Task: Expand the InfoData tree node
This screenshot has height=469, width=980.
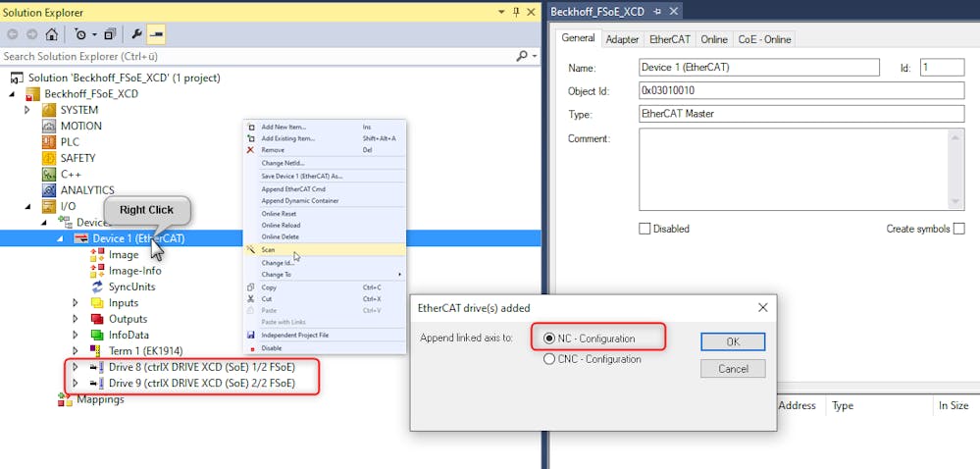Action: coord(76,336)
